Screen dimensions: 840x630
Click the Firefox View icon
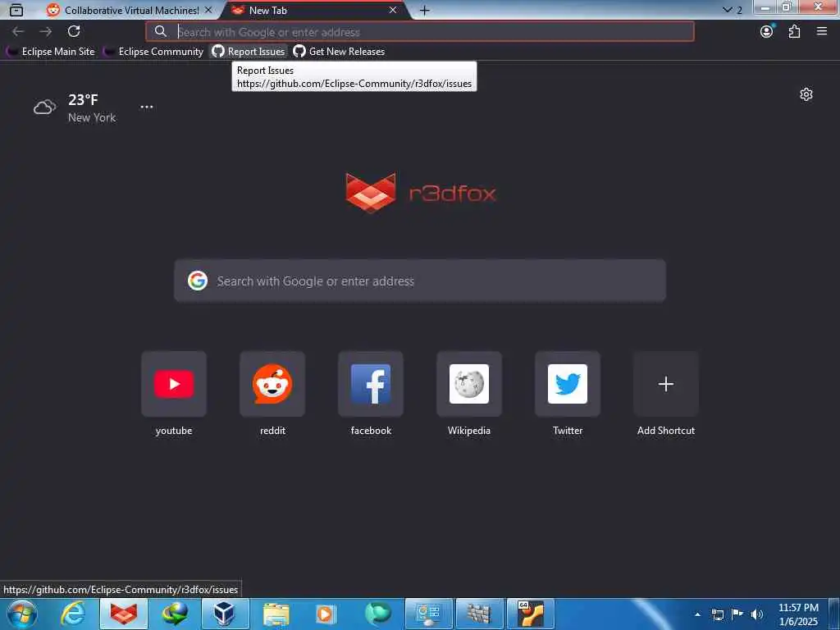[x=16, y=10]
